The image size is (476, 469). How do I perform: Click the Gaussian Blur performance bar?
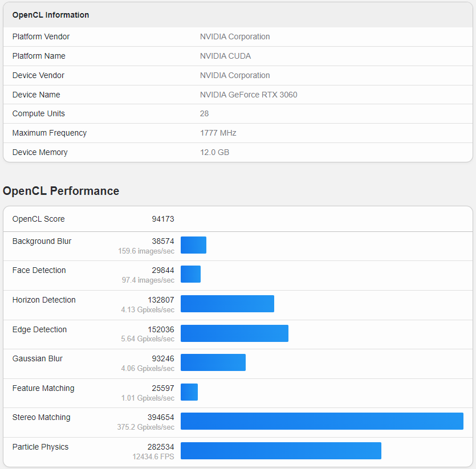coord(213,362)
